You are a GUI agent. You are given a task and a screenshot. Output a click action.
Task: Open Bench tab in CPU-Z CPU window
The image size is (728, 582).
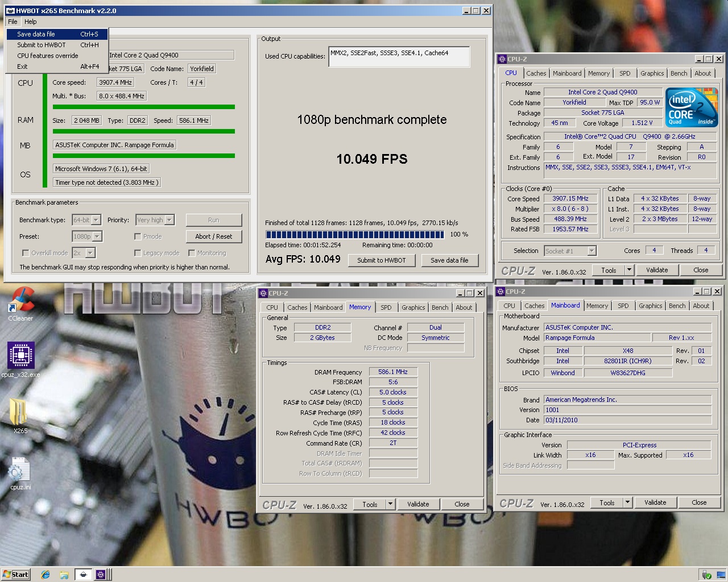[x=679, y=73]
